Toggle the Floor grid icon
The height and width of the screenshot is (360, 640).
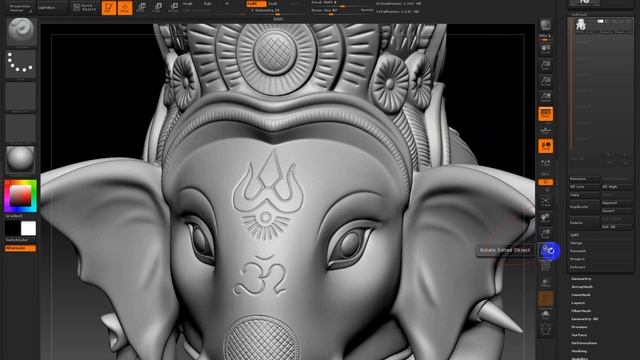pos(545,130)
